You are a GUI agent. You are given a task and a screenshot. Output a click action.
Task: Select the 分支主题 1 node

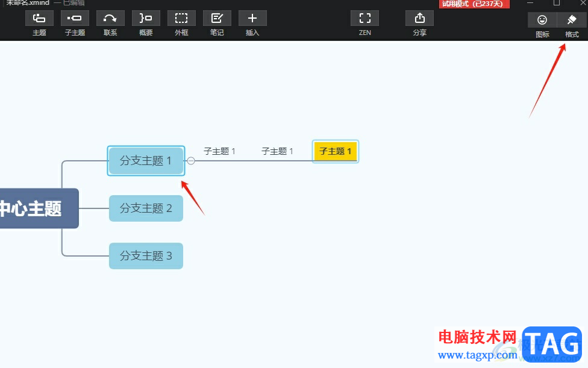(x=146, y=161)
